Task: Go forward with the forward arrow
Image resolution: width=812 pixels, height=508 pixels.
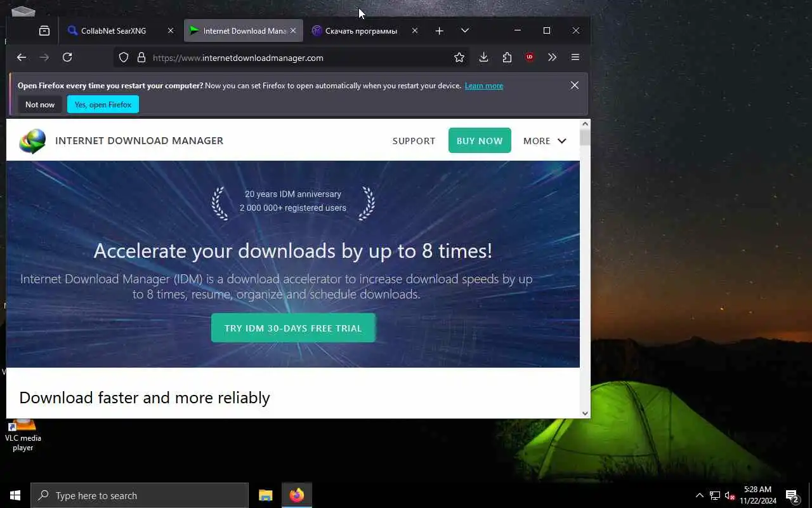Action: click(44, 57)
